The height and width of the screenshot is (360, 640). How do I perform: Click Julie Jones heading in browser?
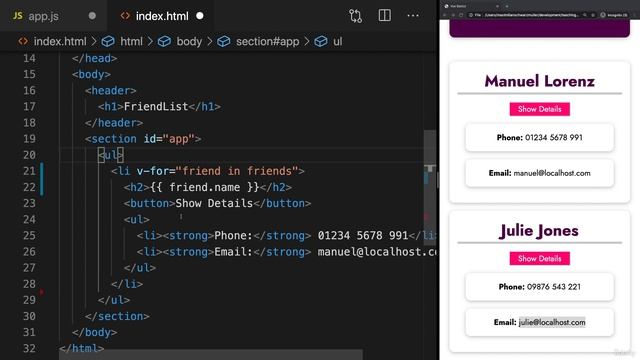[x=539, y=231]
